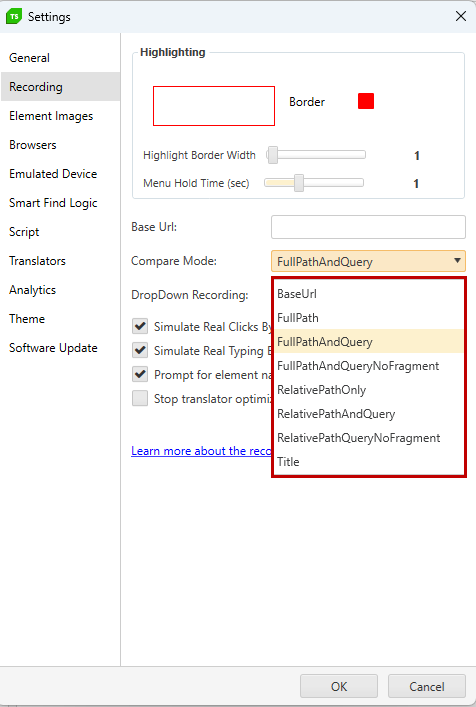Collapse the Compare Mode dropdown arrow
Screen dimensions: 476x707
click(x=457, y=261)
